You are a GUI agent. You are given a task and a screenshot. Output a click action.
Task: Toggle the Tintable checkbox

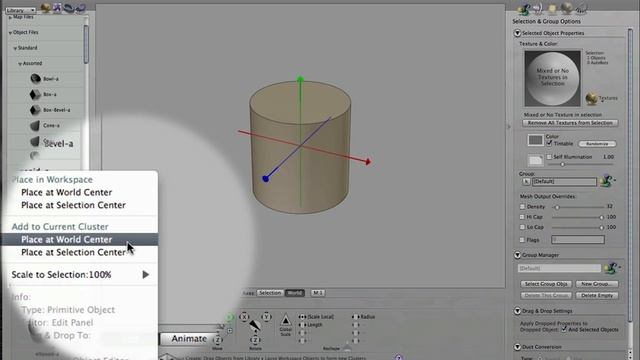pos(549,143)
